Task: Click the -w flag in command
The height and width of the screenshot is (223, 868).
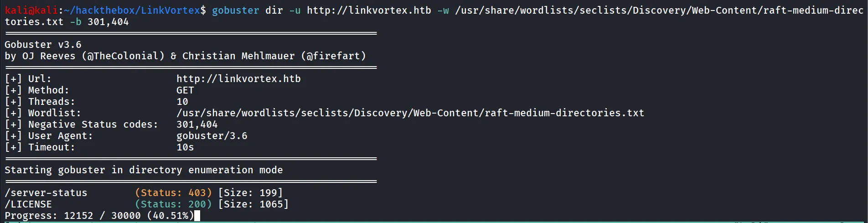Action: 443,10
